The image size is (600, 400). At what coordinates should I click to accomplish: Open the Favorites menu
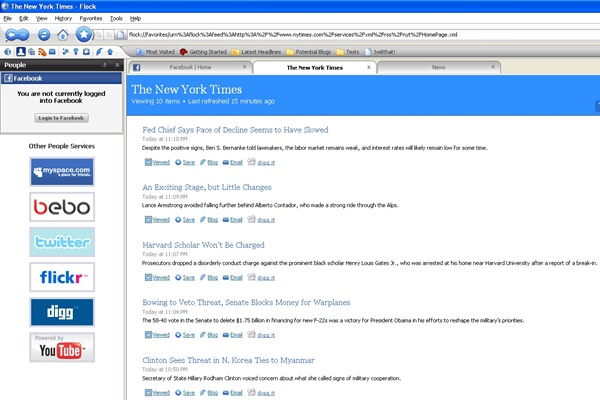point(90,18)
